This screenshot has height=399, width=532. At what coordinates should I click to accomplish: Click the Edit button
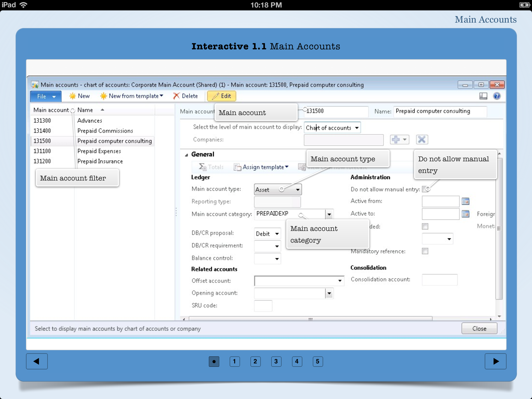(222, 96)
